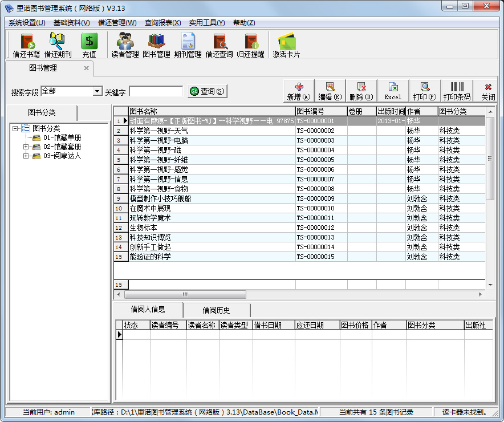Select the 图书分类 left panel tab
Screen dimensions: 504x422
[x=42, y=112]
